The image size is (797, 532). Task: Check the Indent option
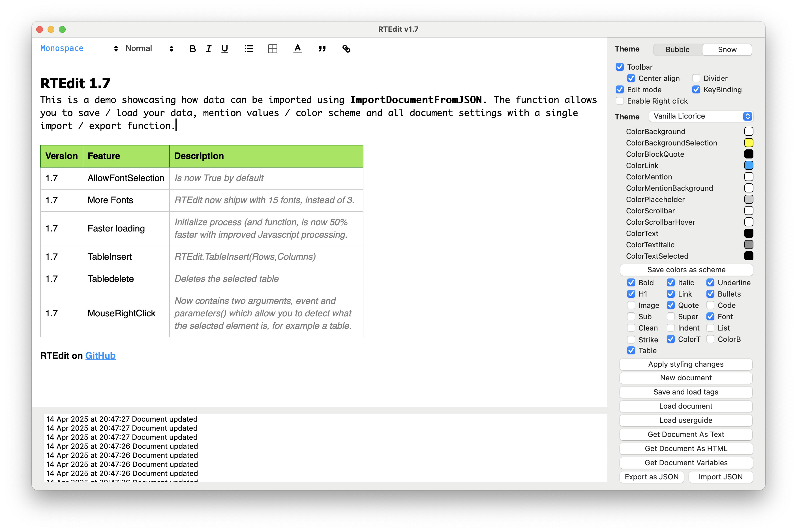671,328
